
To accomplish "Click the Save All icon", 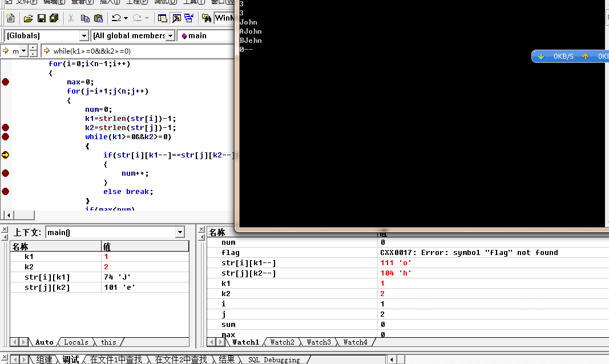I will tap(54, 18).
